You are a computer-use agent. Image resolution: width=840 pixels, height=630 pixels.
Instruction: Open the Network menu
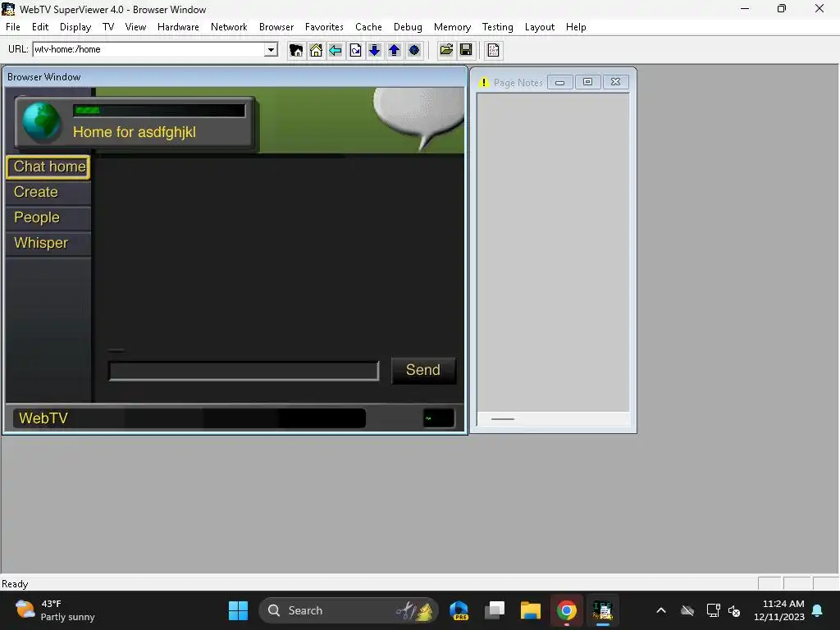click(x=229, y=27)
